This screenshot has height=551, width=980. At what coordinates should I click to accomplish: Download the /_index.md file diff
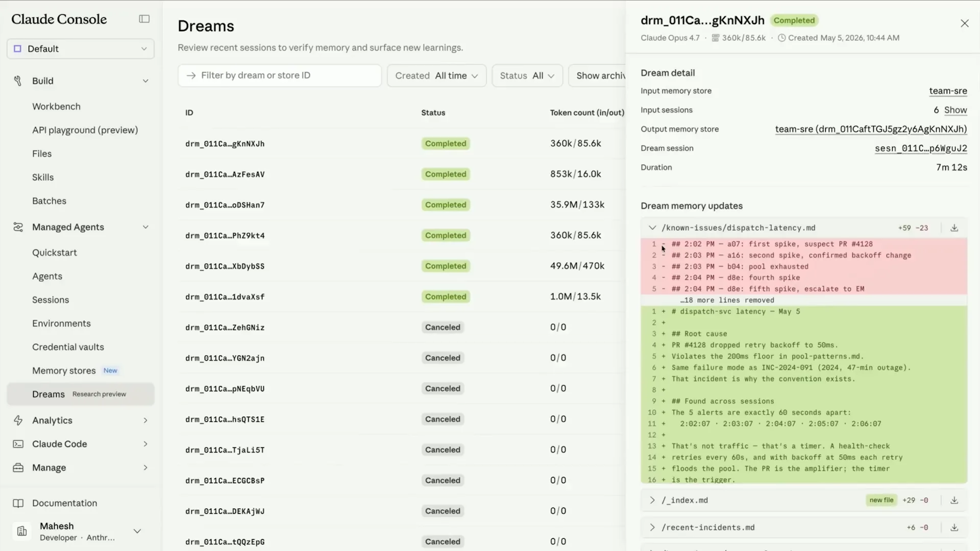coord(954,500)
